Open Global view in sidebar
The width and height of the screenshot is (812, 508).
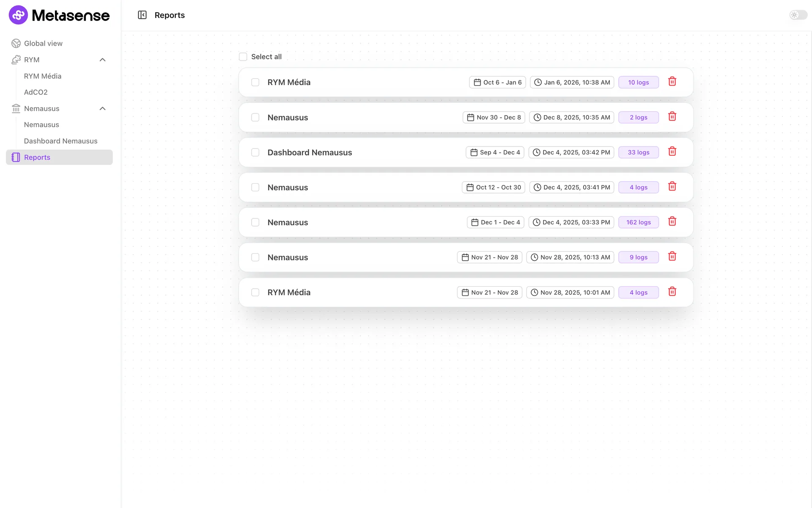(59, 44)
